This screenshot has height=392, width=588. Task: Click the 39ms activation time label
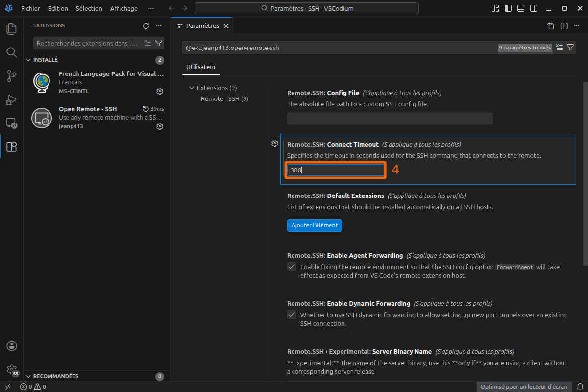click(x=153, y=109)
